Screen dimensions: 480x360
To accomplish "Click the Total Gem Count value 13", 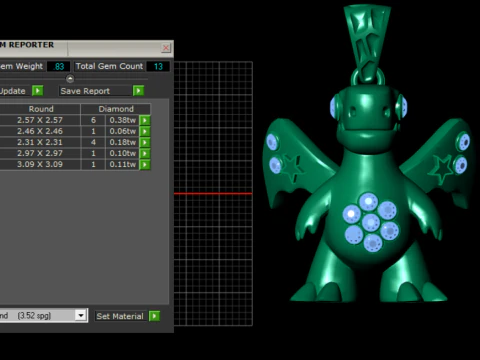I will [158, 66].
